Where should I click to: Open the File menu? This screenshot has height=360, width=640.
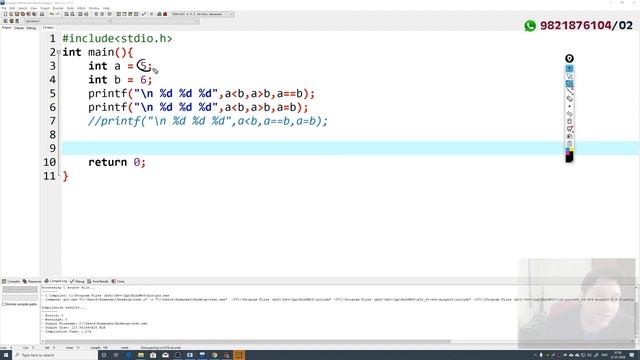coord(4,8)
